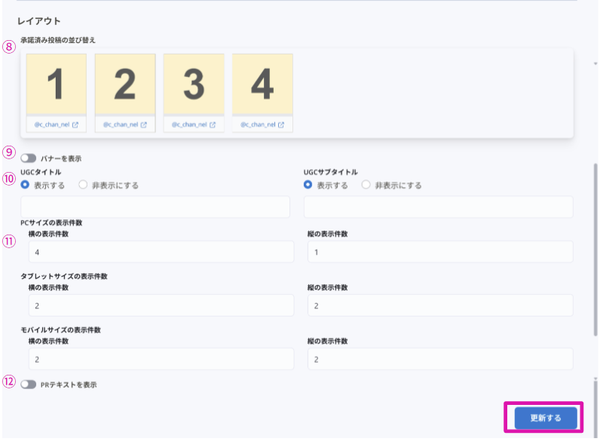Focus the UGCタイトル text field
The width and height of the screenshot is (600, 441).
(155, 207)
